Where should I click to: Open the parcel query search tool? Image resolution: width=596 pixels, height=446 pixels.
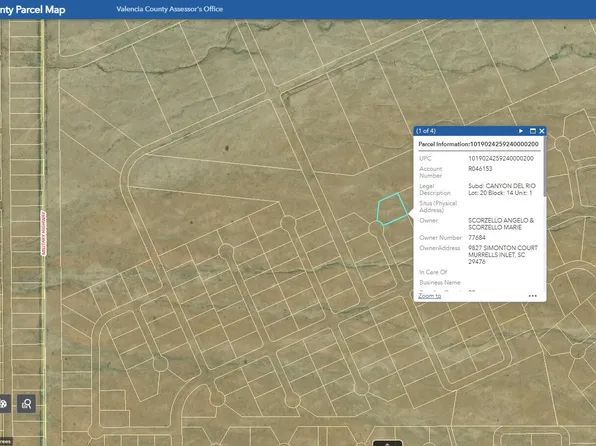(26, 403)
